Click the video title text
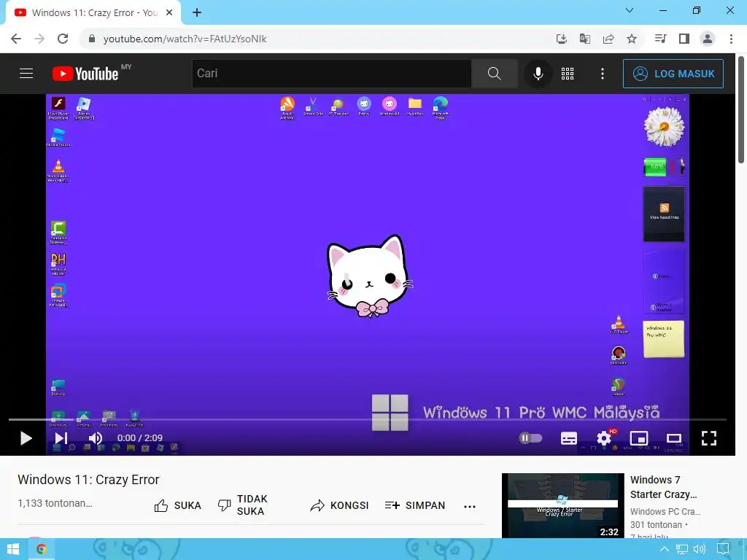 click(x=88, y=480)
